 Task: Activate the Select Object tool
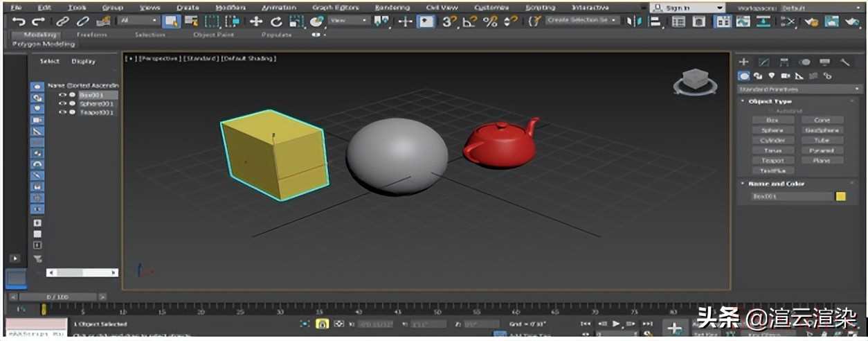tap(170, 21)
